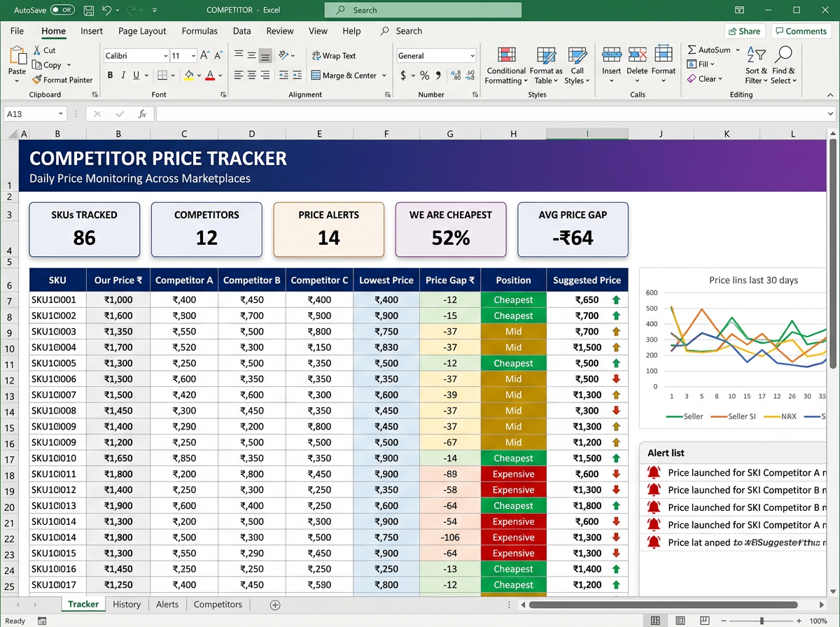Click the Decrease Font Size icon
Image resolution: width=840 pixels, height=627 pixels.
click(219, 55)
